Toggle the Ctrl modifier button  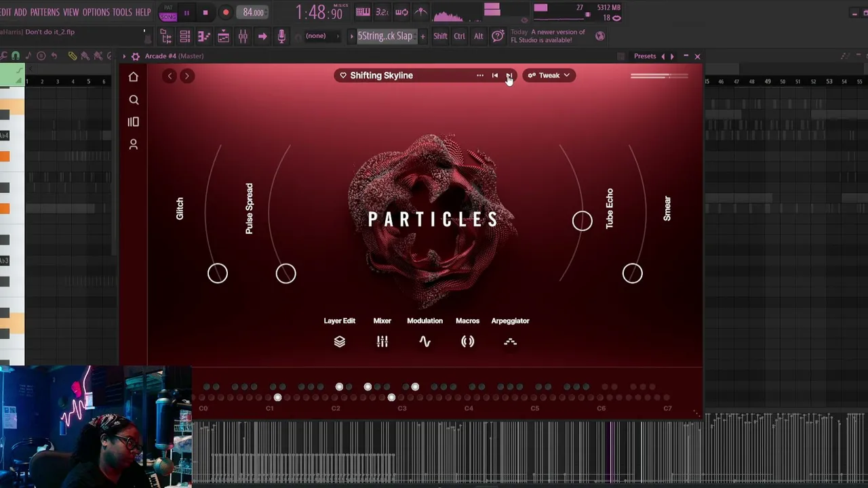coord(460,37)
